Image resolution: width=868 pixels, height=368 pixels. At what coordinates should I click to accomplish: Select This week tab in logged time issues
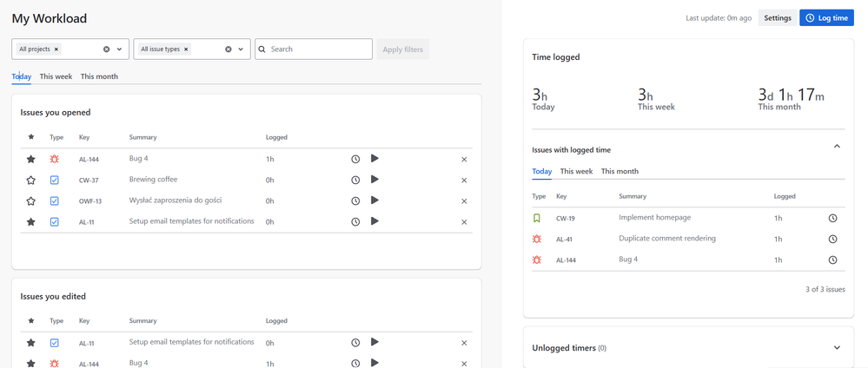(576, 171)
